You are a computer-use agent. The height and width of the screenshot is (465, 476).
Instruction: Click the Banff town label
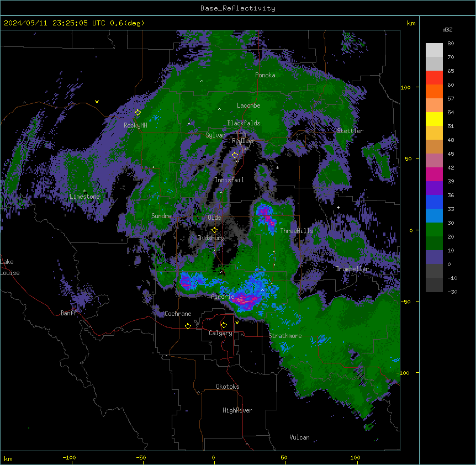pos(68,313)
